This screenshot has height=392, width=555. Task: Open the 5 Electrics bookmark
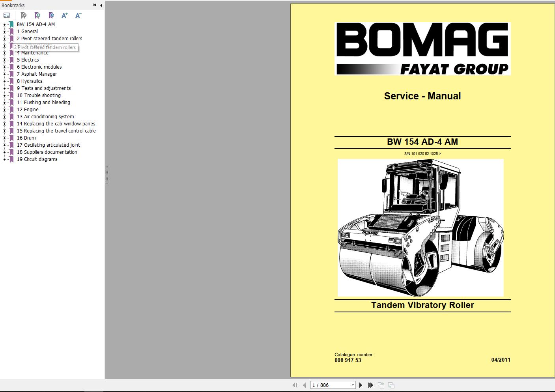(x=28, y=60)
